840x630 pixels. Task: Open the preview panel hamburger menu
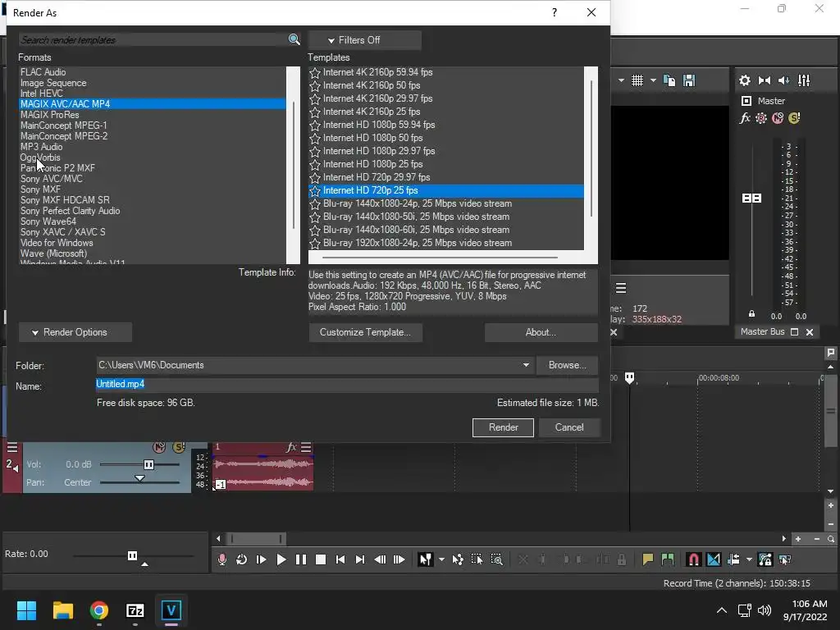621,288
